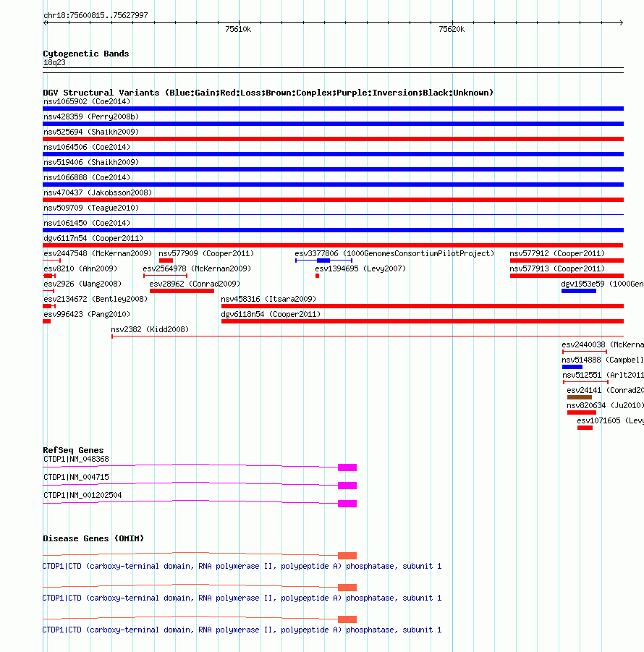Click the small red esv1394695 feature
Image resolution: width=644 pixels, height=652 pixels.
pyautogui.click(x=317, y=276)
